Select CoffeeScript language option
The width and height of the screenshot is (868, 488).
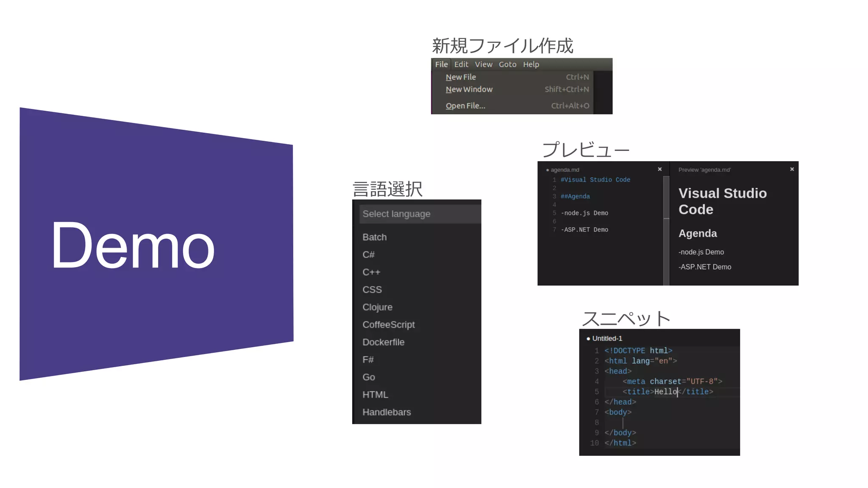[388, 325]
